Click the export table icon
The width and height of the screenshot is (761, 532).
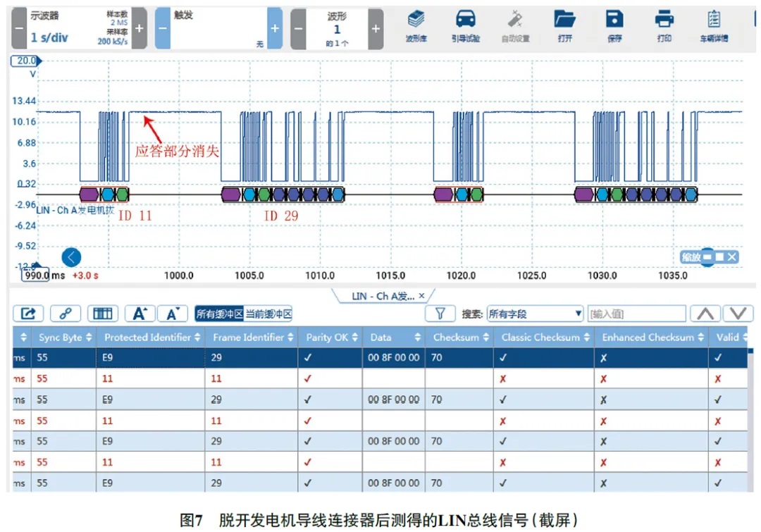[28, 314]
